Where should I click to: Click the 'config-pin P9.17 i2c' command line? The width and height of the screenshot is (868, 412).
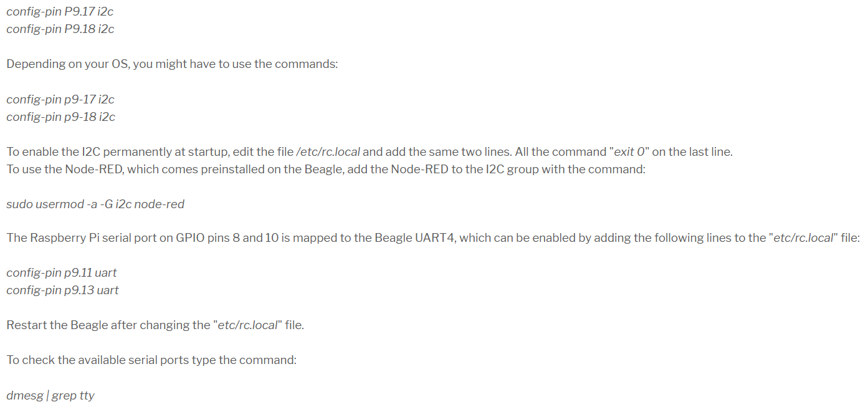(59, 11)
